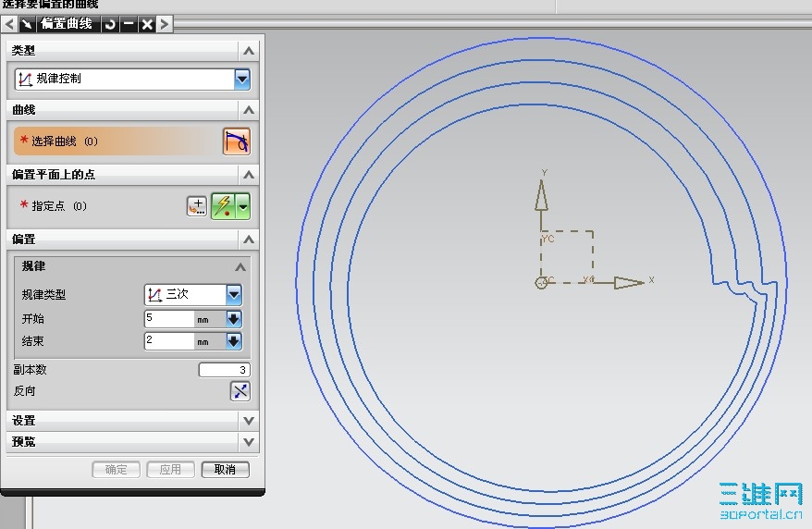The image size is (812, 529).
Task: Click the curve selection icon next to 选择曲线
Action: pos(237,141)
